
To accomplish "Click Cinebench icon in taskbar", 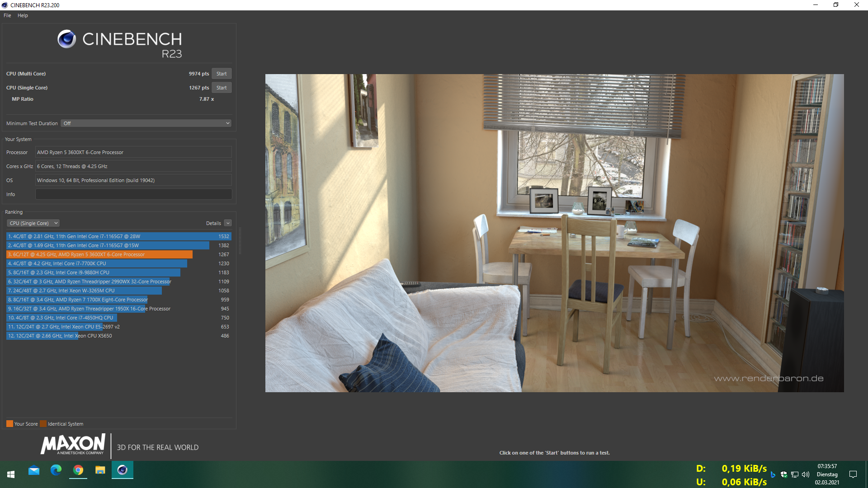I will (x=123, y=471).
